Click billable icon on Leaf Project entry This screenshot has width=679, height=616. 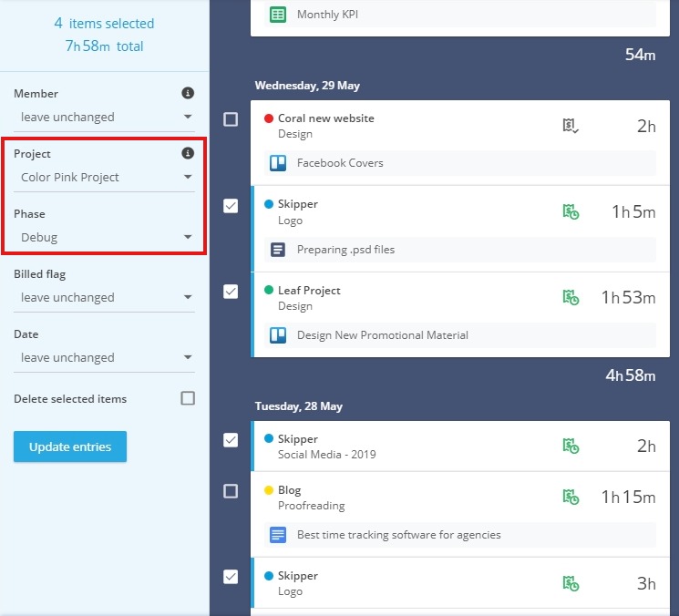click(571, 297)
